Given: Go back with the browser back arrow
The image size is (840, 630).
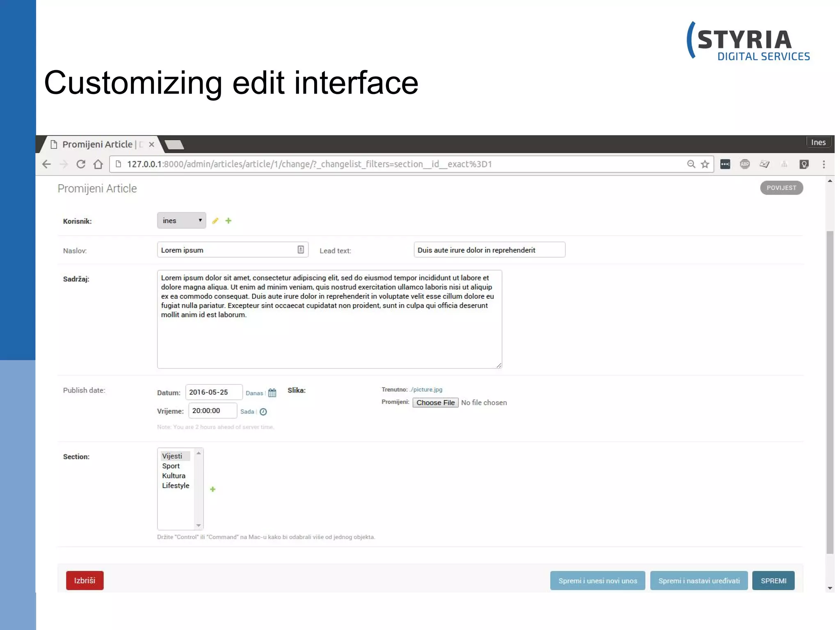Looking at the screenshot, I should pyautogui.click(x=46, y=164).
